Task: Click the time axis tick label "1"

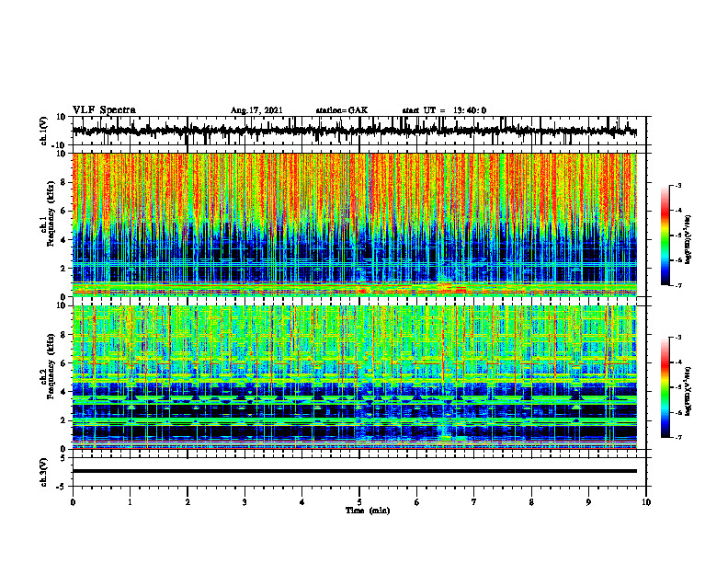Action: [x=130, y=502]
